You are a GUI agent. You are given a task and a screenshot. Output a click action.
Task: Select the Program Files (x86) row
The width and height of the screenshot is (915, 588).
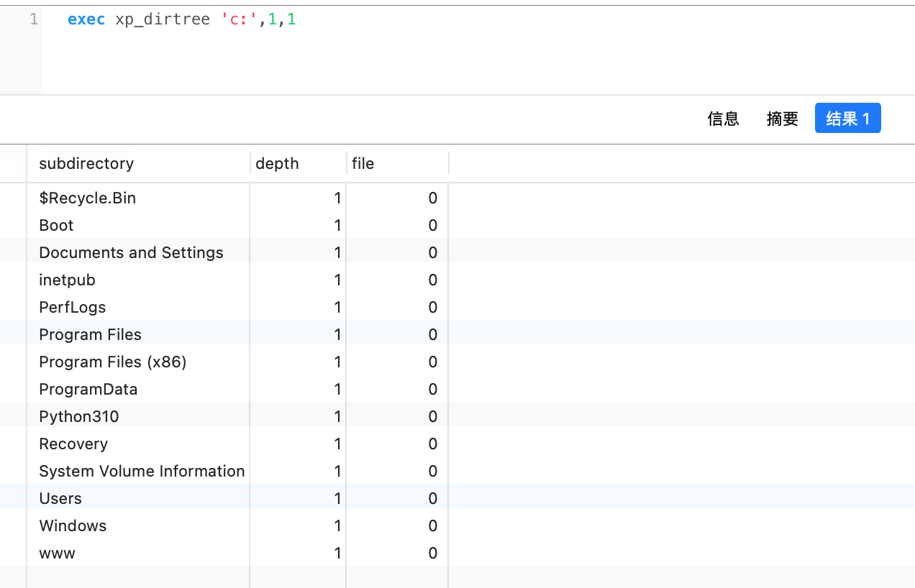pos(112,362)
